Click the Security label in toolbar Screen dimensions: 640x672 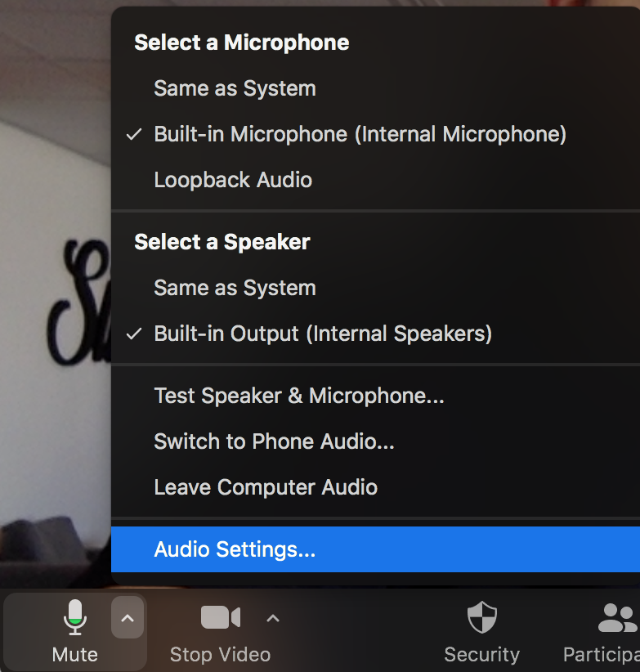point(482,655)
